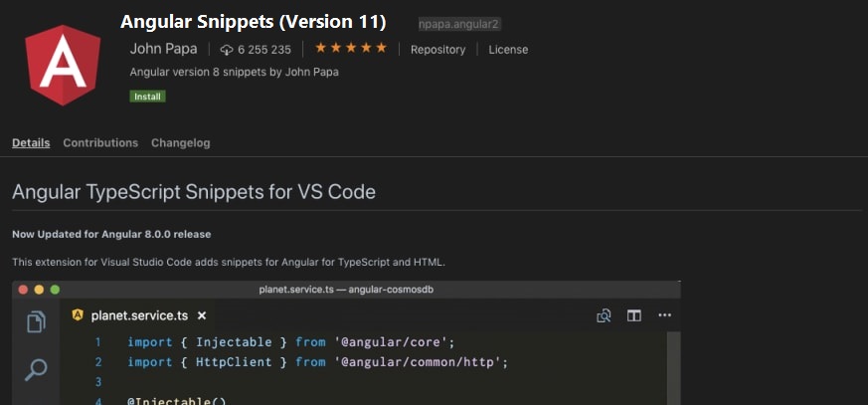Click the Angular Snippets extension logo
The image size is (868, 405).
(x=63, y=65)
